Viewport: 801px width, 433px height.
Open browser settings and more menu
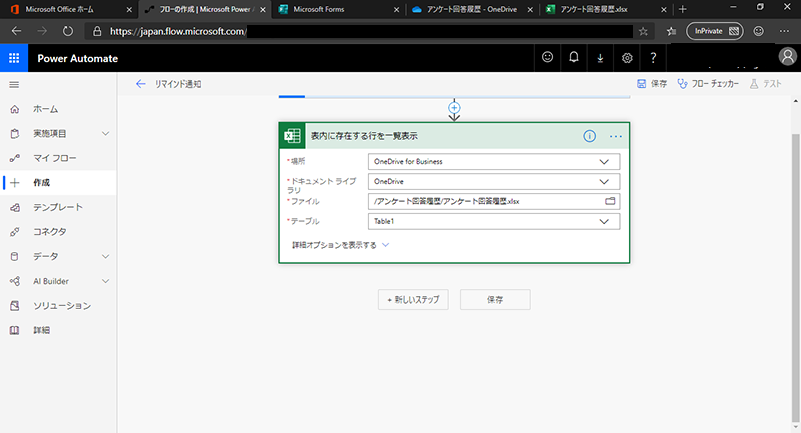tap(784, 31)
